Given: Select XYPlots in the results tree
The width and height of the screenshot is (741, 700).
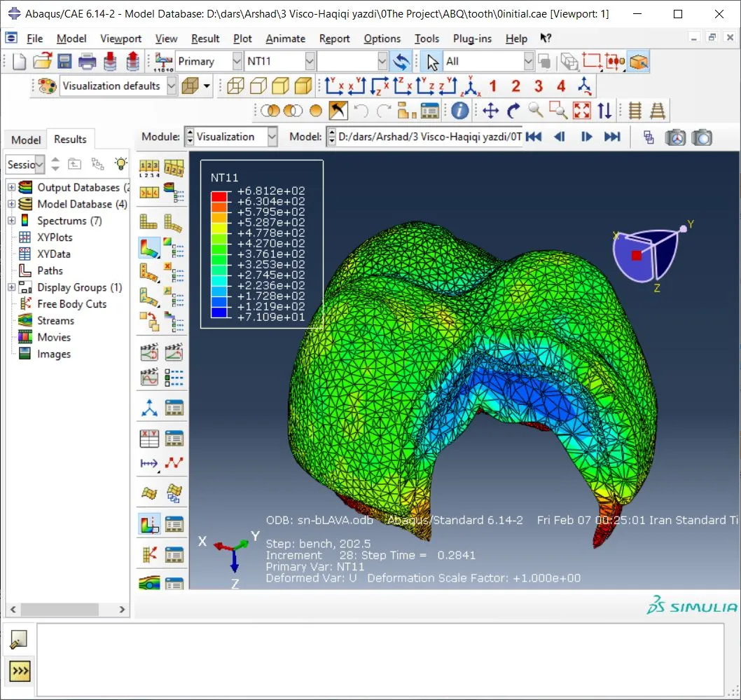Looking at the screenshot, I should [x=55, y=238].
